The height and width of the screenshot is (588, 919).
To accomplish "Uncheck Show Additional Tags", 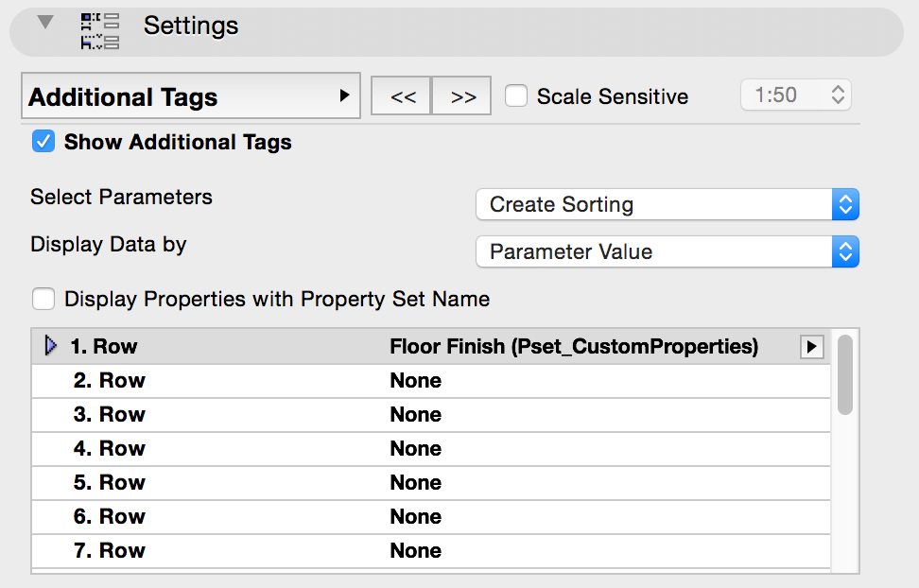I will coord(43,142).
